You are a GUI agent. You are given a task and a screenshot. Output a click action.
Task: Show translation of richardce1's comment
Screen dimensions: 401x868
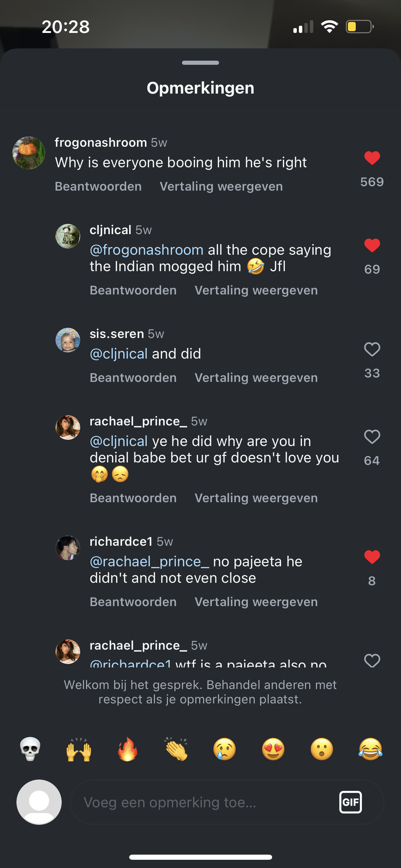tap(256, 602)
